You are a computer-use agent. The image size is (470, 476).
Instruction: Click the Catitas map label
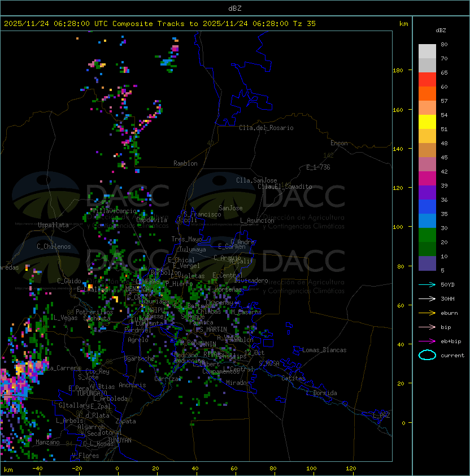[x=293, y=378]
